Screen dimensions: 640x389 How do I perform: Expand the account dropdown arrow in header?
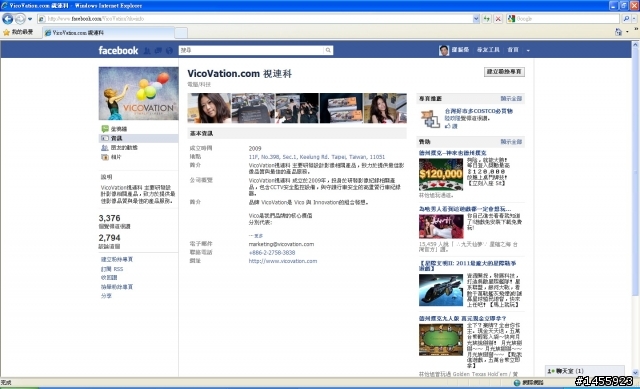[x=528, y=51]
